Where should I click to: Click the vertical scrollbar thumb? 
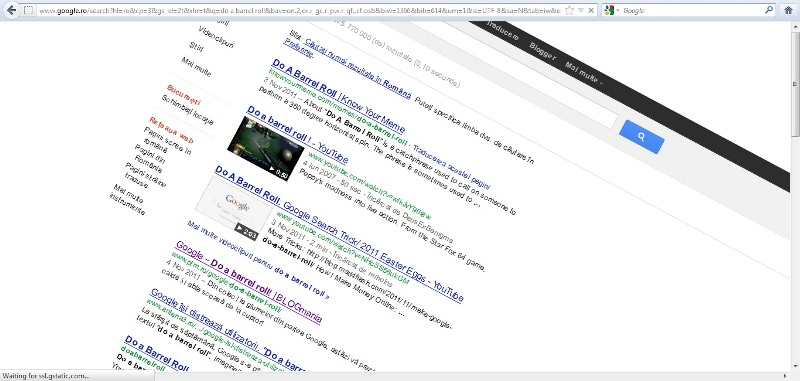(795, 107)
